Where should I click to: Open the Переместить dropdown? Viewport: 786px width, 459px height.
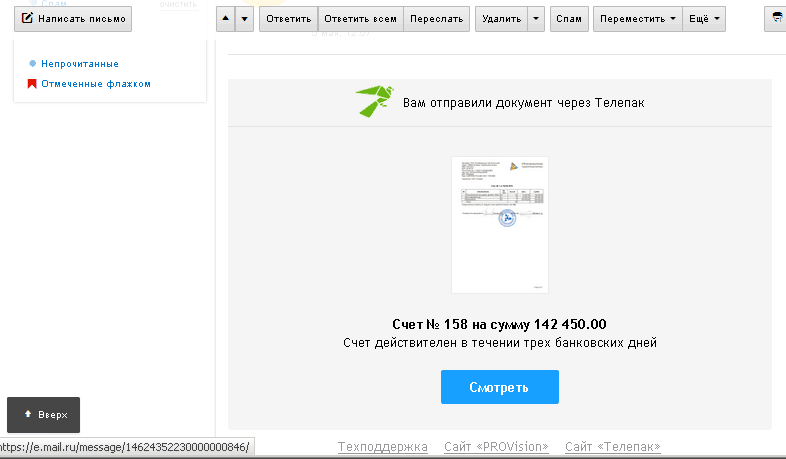(638, 19)
